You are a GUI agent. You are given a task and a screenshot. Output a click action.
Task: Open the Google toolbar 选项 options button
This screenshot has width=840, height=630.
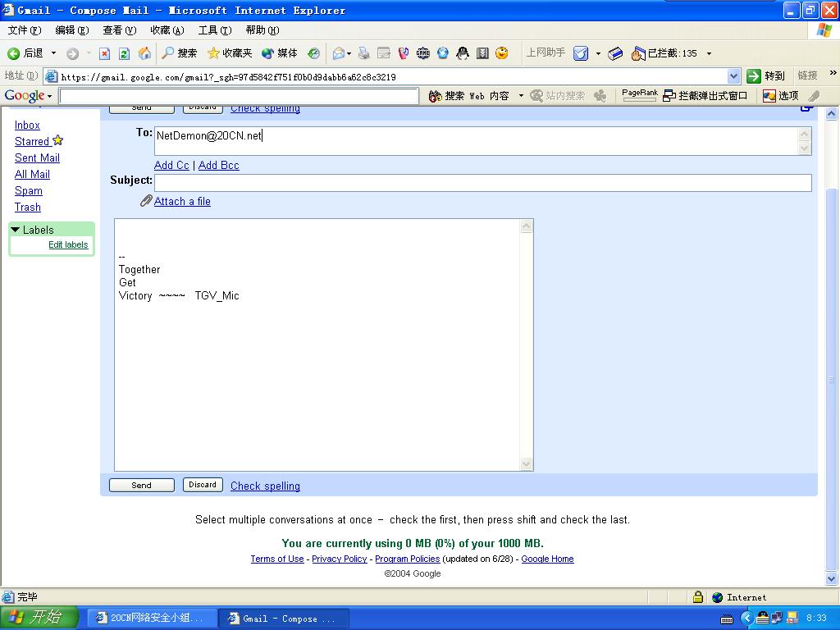click(x=781, y=96)
